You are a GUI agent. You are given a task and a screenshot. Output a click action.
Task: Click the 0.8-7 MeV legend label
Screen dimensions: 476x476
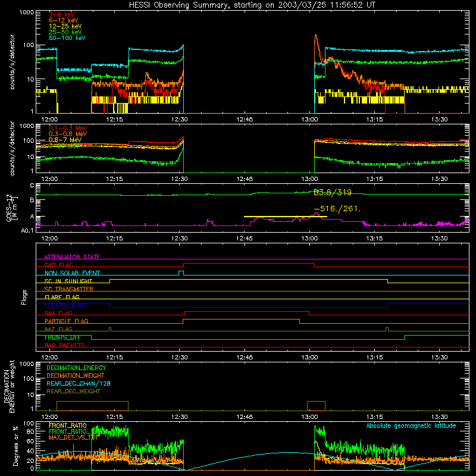click(65, 140)
